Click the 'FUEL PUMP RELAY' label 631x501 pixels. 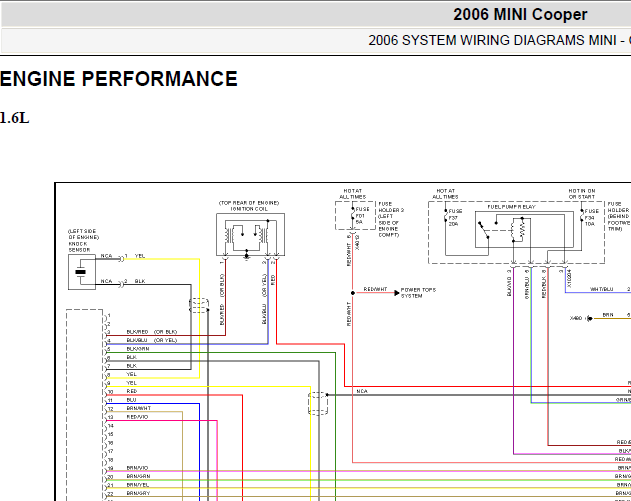point(511,207)
